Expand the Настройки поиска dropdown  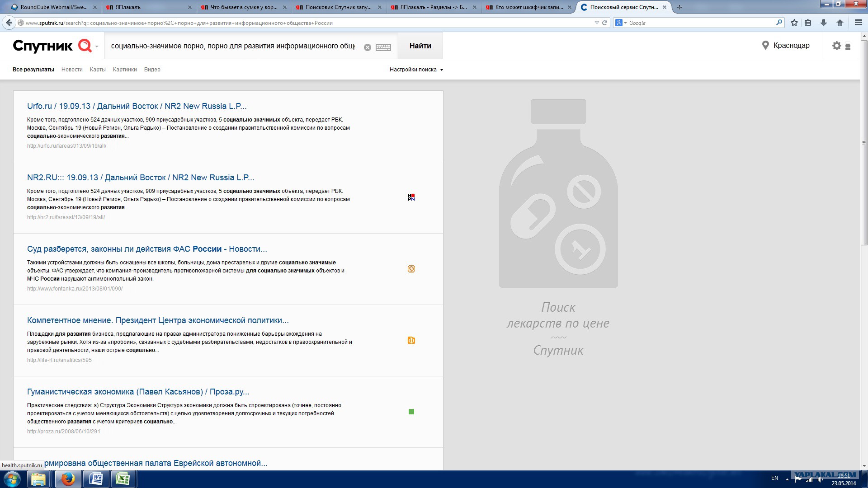(x=416, y=70)
